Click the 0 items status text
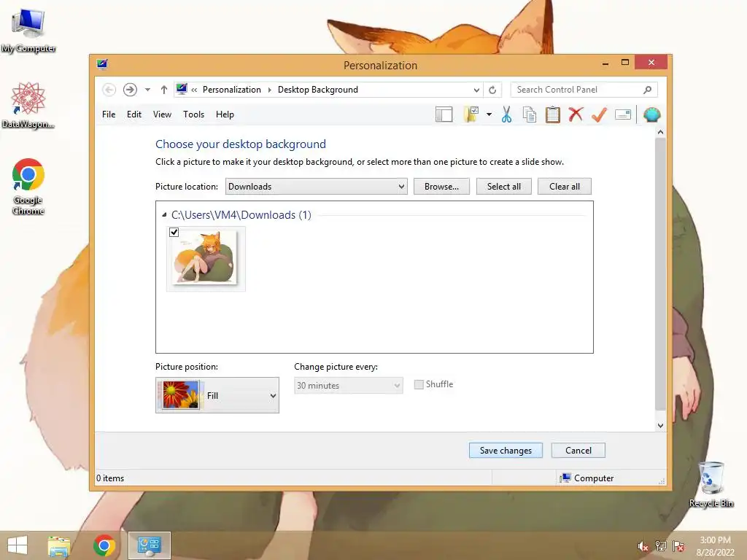This screenshot has width=747, height=560. tap(110, 478)
